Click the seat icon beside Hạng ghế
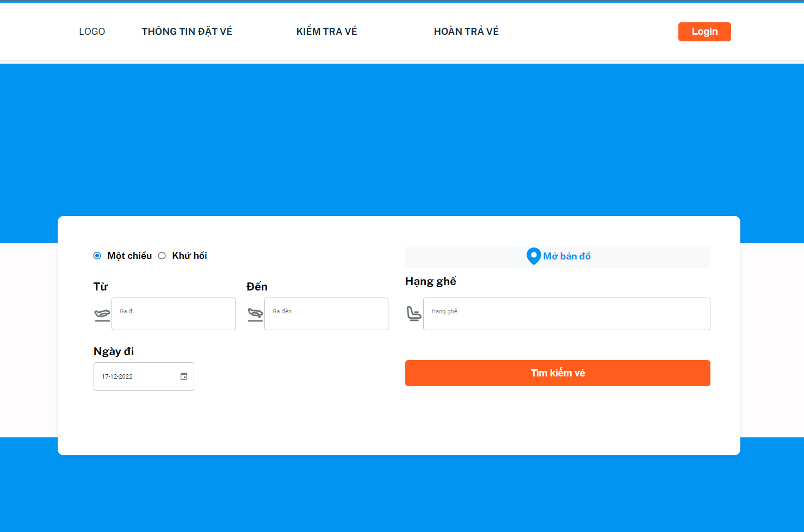Screen dimensions: 804x532 click(413, 314)
